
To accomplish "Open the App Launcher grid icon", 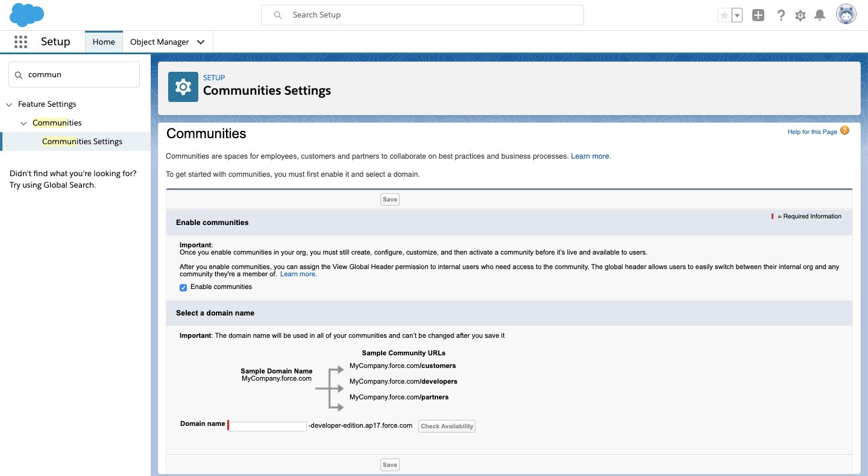I will [x=20, y=42].
